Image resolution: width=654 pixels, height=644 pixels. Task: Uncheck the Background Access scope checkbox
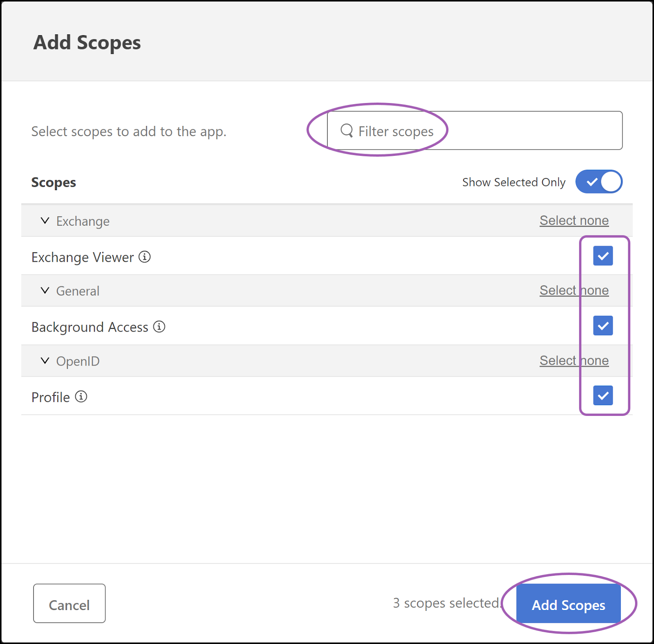(603, 326)
